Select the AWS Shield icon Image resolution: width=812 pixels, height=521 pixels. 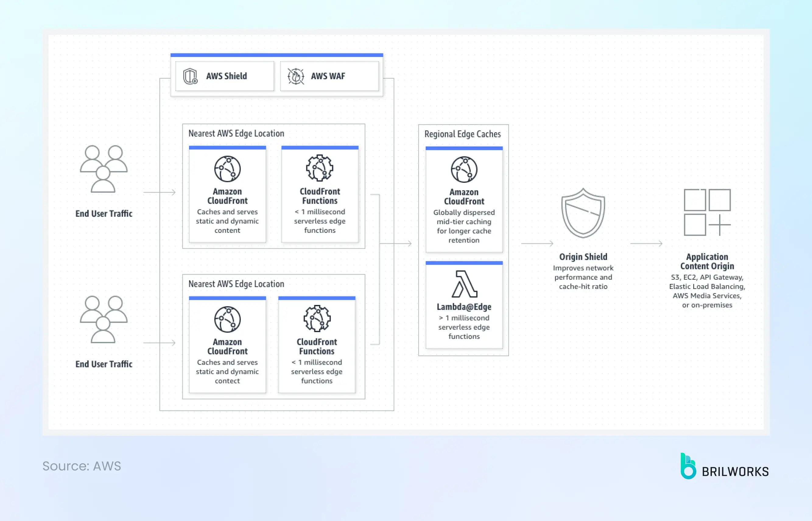click(190, 76)
